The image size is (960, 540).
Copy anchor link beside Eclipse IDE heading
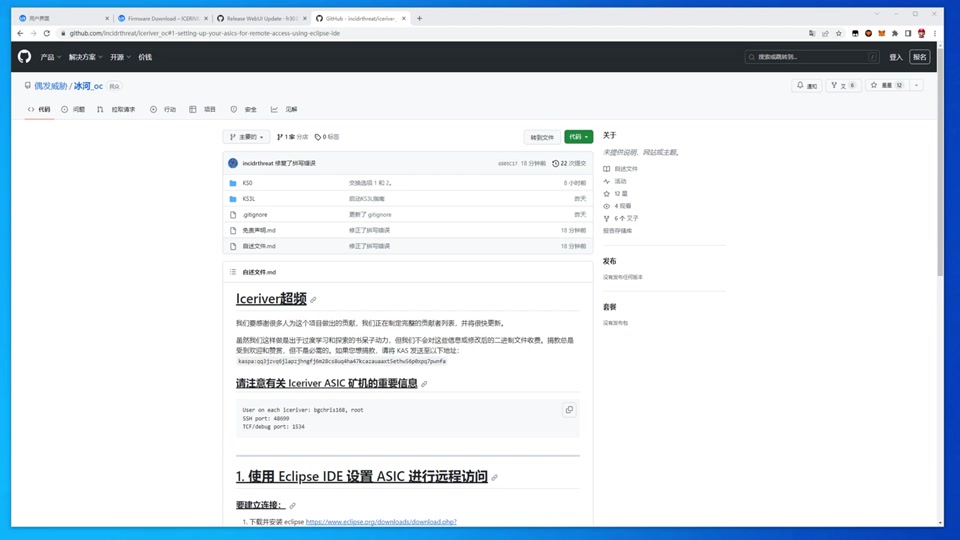click(x=494, y=478)
